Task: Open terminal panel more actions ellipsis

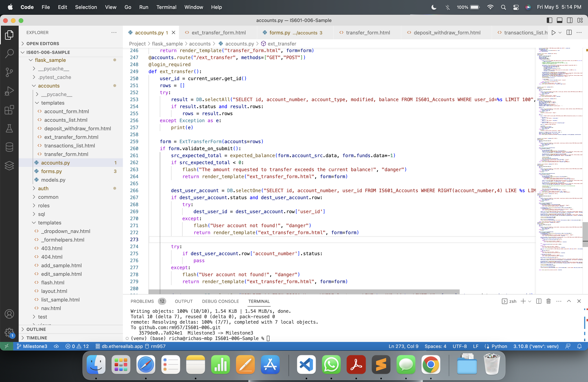Action: [x=559, y=301]
